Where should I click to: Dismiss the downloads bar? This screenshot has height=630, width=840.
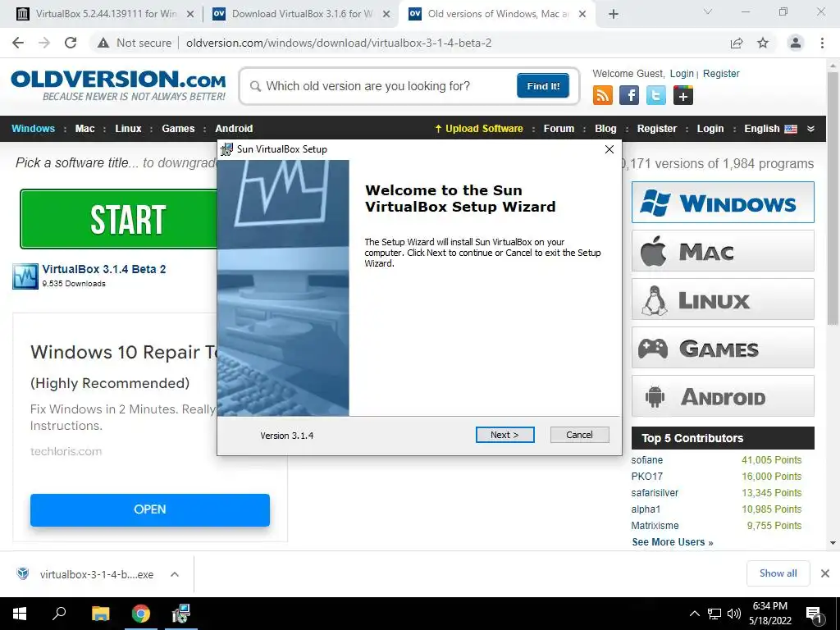point(825,573)
